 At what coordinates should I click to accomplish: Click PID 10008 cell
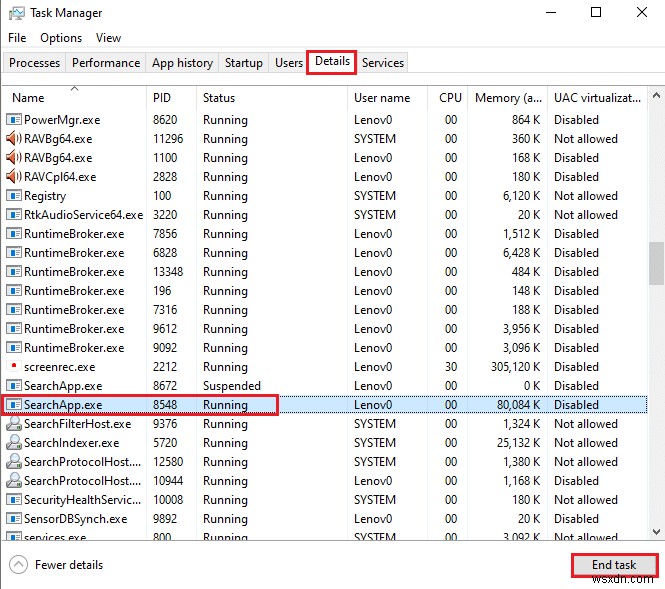[x=168, y=500]
